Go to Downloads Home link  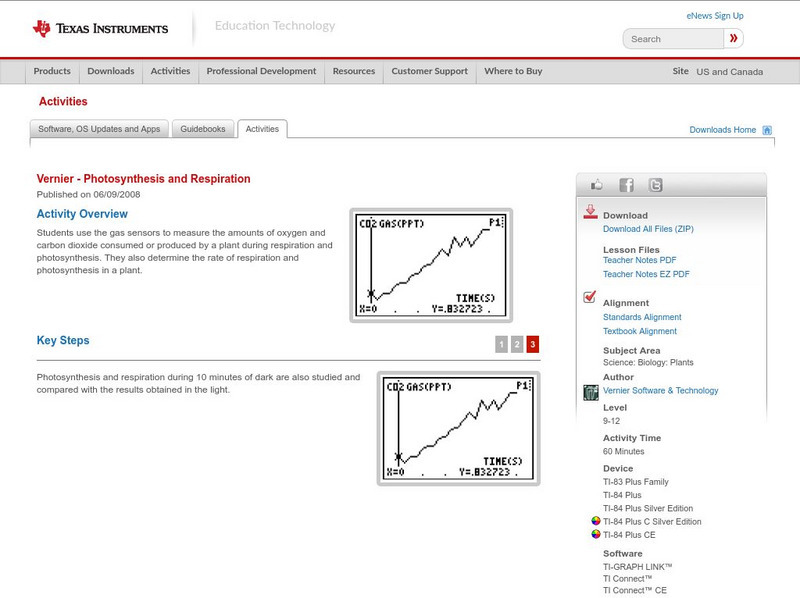point(722,130)
